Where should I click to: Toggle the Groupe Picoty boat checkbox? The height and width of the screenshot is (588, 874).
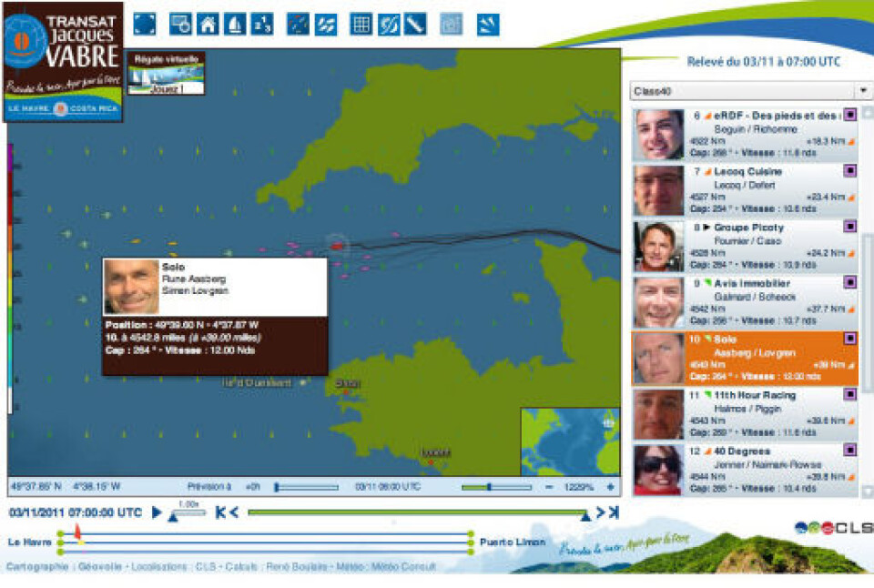click(850, 226)
